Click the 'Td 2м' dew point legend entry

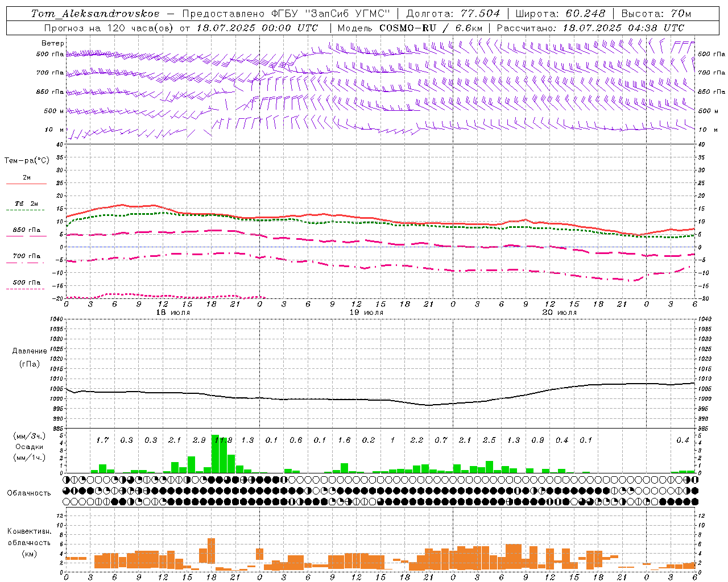click(x=26, y=203)
